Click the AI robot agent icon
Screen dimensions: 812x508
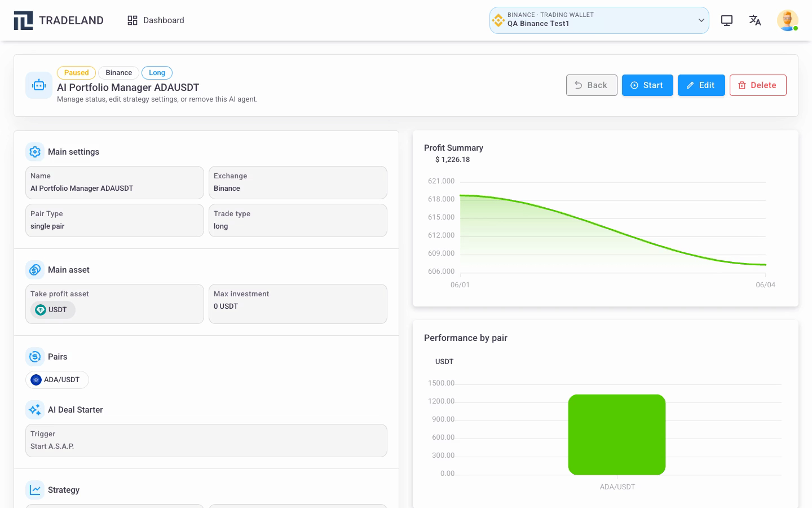39,85
